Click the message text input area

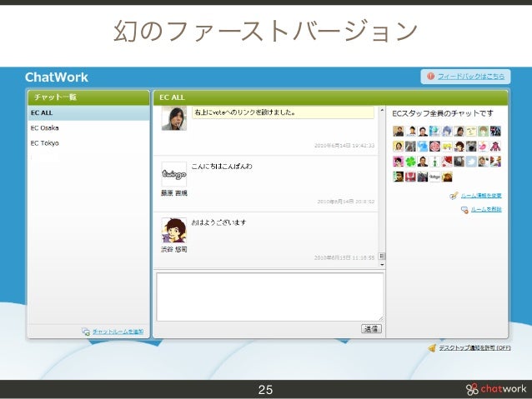point(269,297)
